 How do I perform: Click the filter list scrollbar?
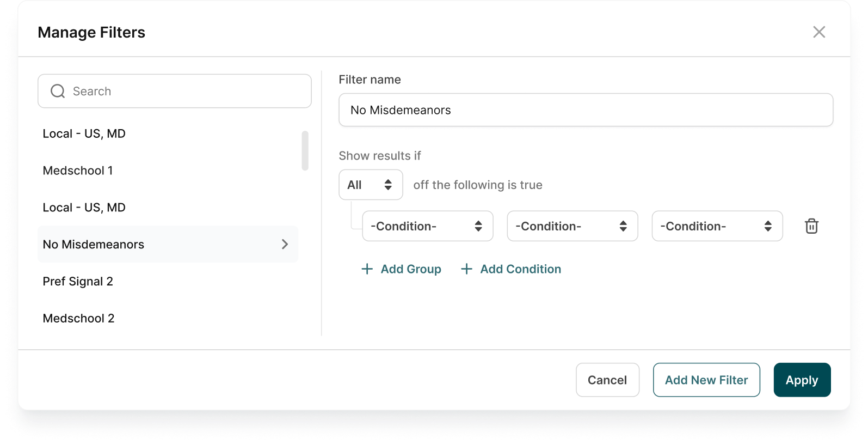[x=305, y=150]
